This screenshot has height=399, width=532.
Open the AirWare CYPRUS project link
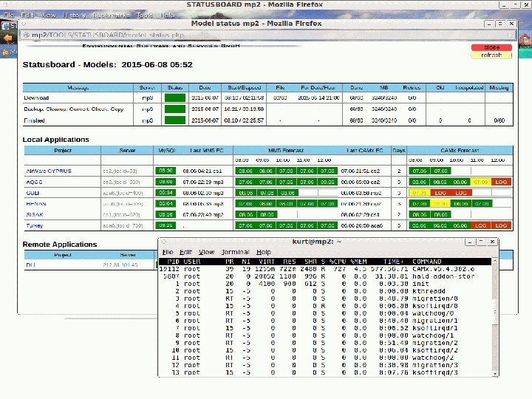(49, 171)
